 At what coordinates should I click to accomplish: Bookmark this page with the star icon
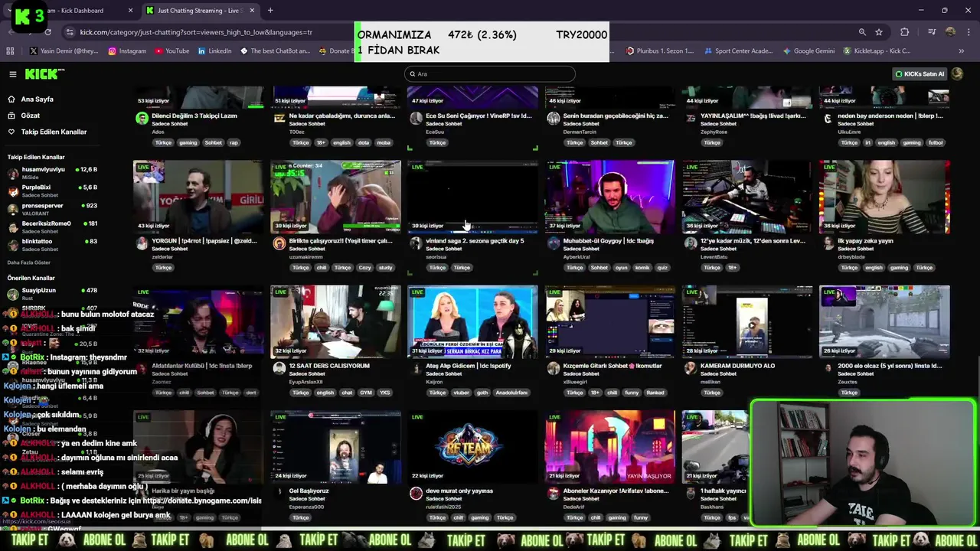(879, 32)
